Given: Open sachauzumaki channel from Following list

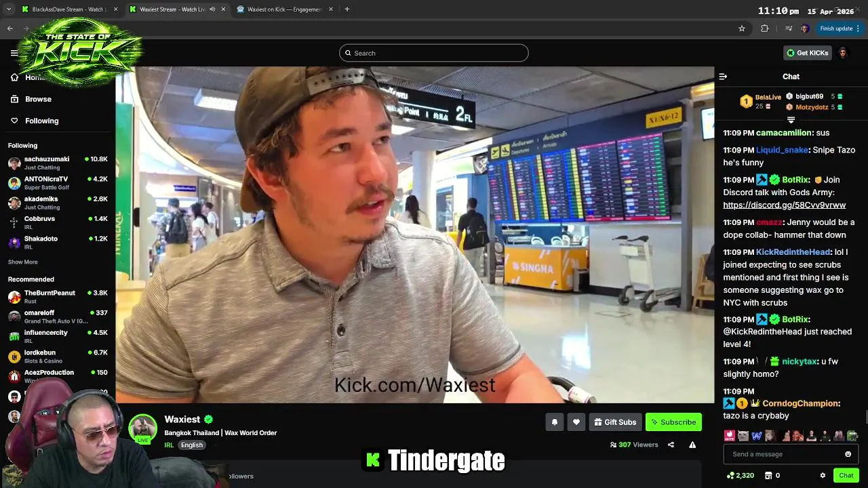Looking at the screenshot, I should coord(58,163).
